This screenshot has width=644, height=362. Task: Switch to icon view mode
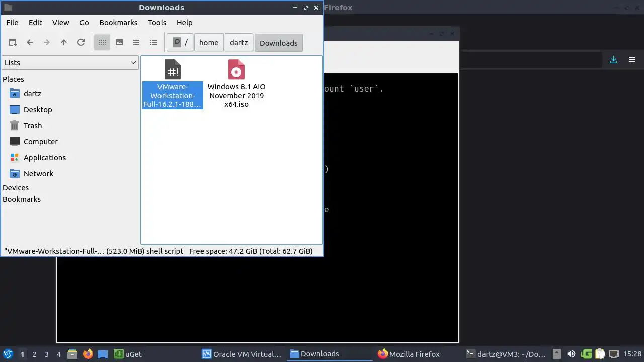click(102, 43)
